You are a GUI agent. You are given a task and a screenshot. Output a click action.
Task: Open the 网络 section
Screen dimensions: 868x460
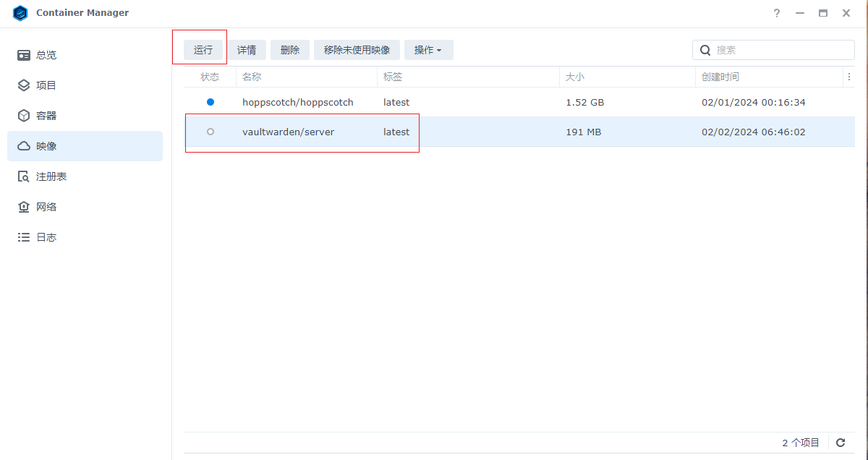[x=85, y=207]
